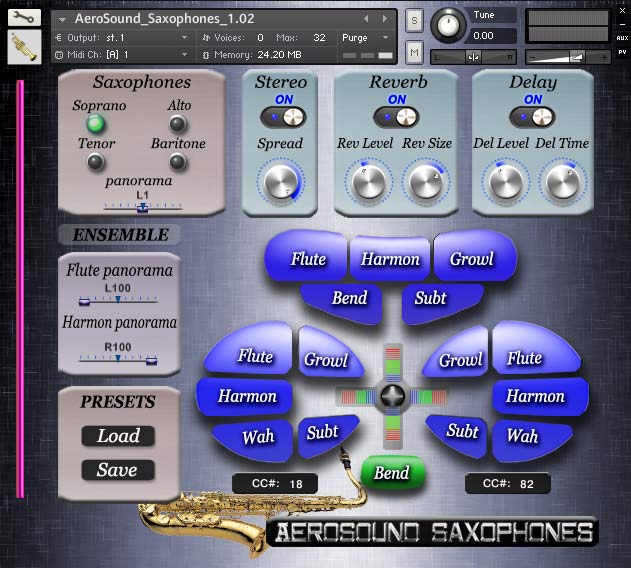Image resolution: width=631 pixels, height=568 pixels.
Task: Open the Purge dropdown menu
Action: [x=365, y=38]
